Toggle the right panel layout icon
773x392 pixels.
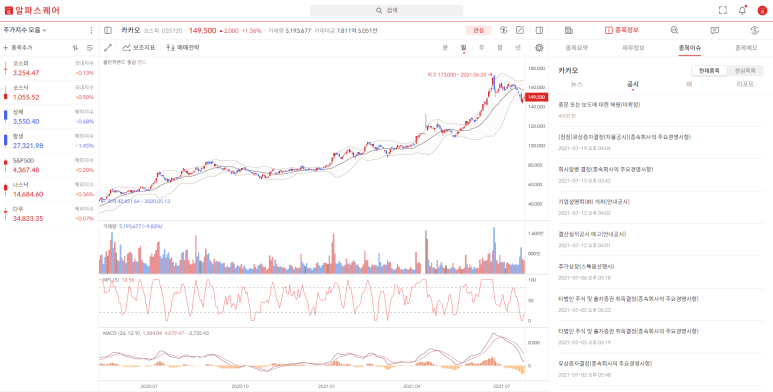coord(539,31)
